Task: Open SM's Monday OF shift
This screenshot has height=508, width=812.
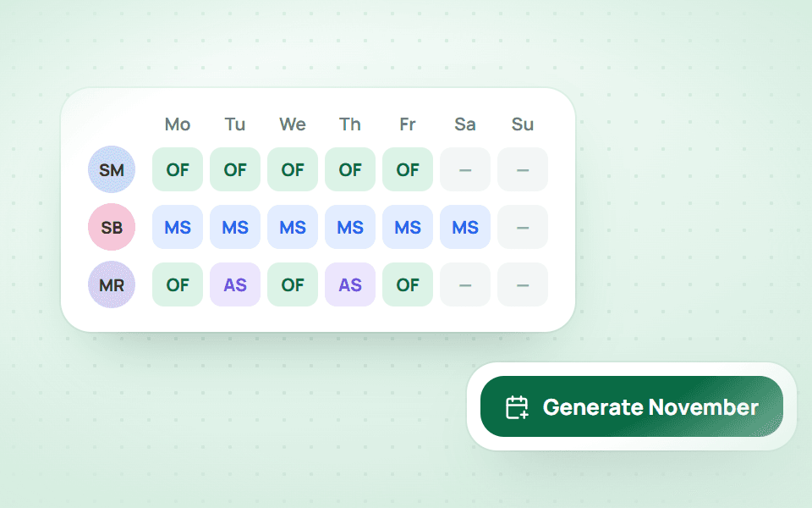Action: point(178,169)
